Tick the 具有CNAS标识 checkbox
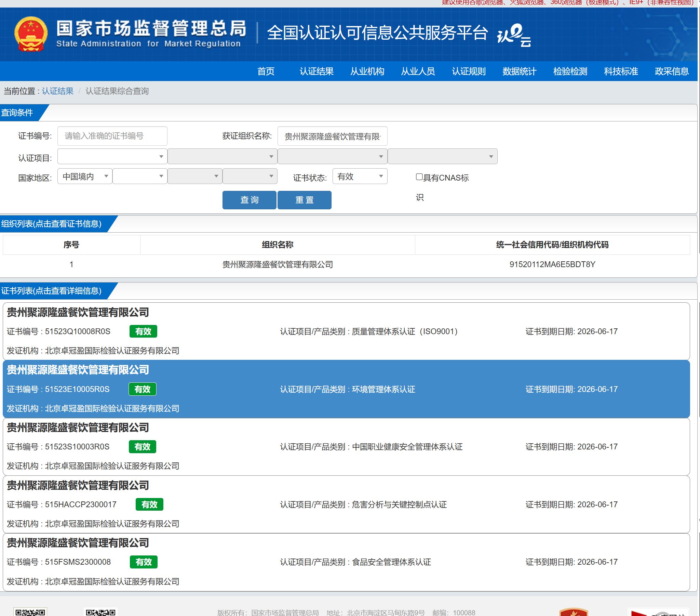Image resolution: width=700 pixels, height=616 pixels. point(419,177)
